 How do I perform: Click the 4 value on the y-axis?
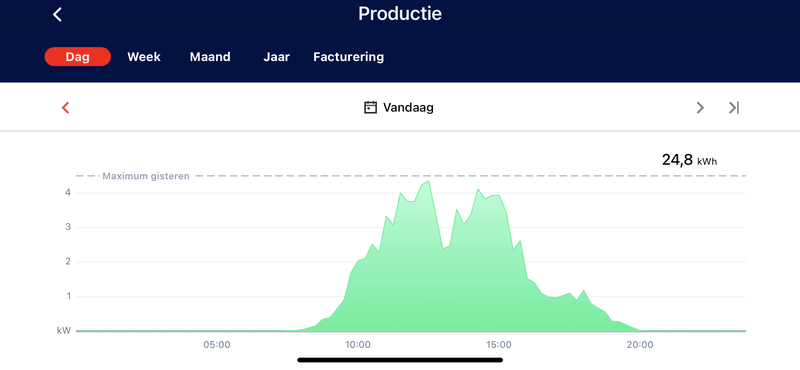click(x=67, y=193)
